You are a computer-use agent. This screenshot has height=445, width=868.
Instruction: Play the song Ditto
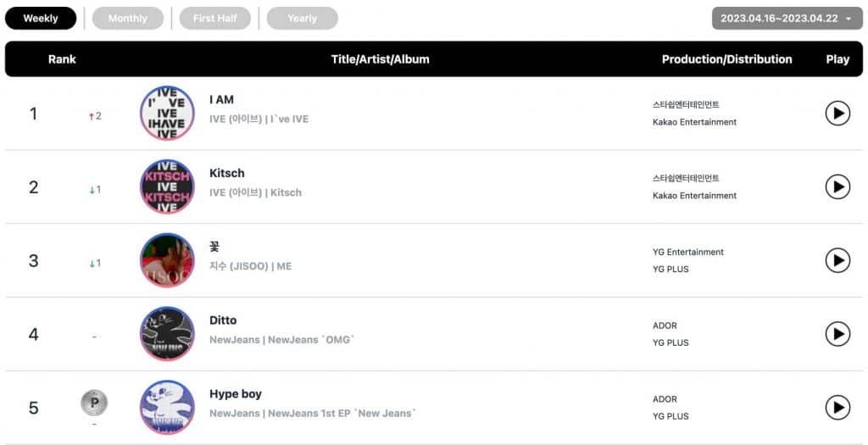pos(837,334)
